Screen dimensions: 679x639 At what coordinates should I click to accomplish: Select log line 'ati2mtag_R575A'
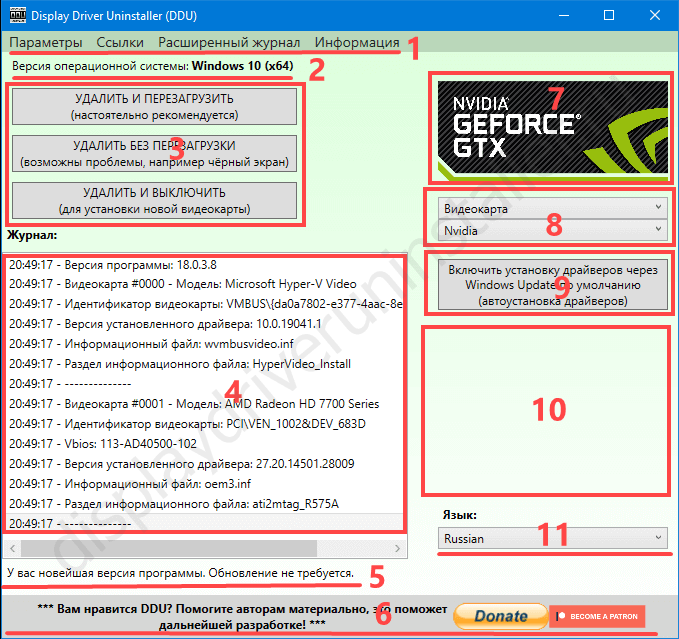tap(205, 503)
